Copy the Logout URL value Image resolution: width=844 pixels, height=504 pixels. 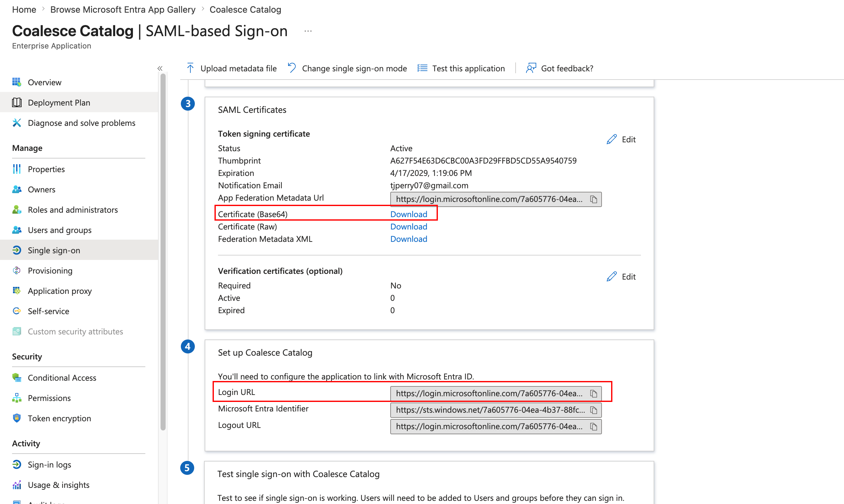(x=593, y=427)
